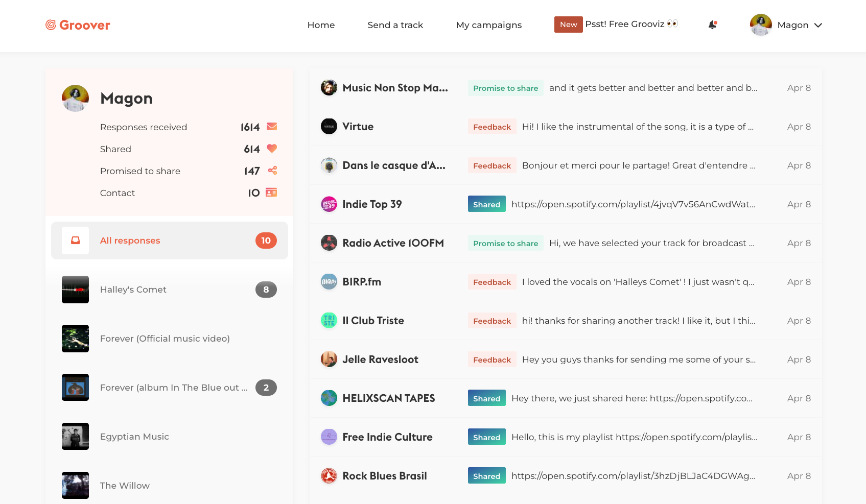The width and height of the screenshot is (866, 504).
Task: Open the Home menu item
Action: (x=321, y=25)
